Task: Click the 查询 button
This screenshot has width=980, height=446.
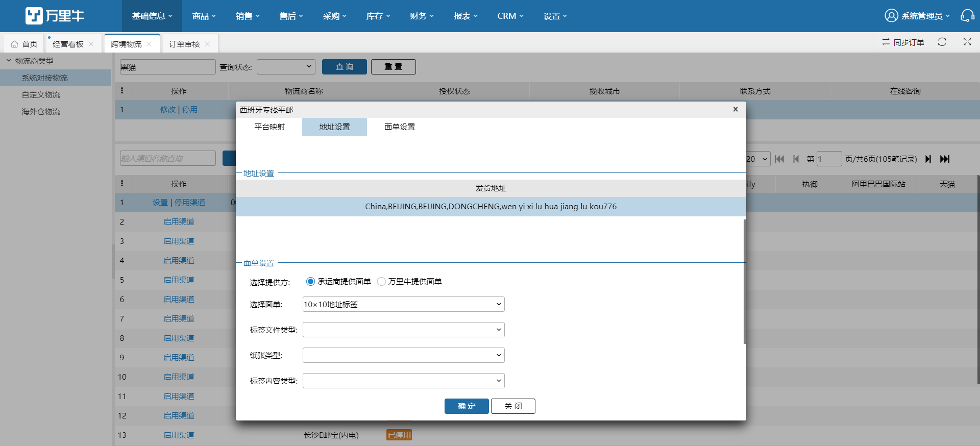Action: point(345,67)
